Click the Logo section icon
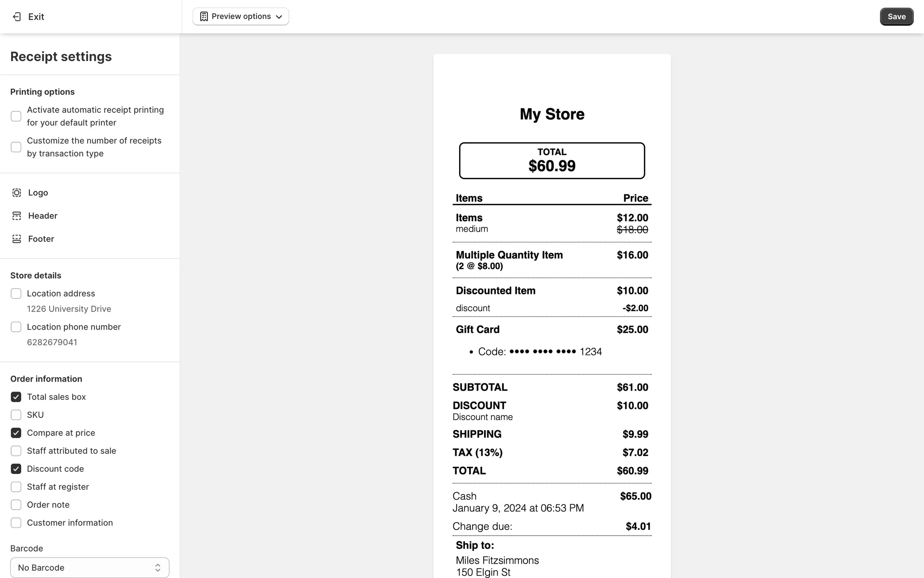 tap(16, 193)
